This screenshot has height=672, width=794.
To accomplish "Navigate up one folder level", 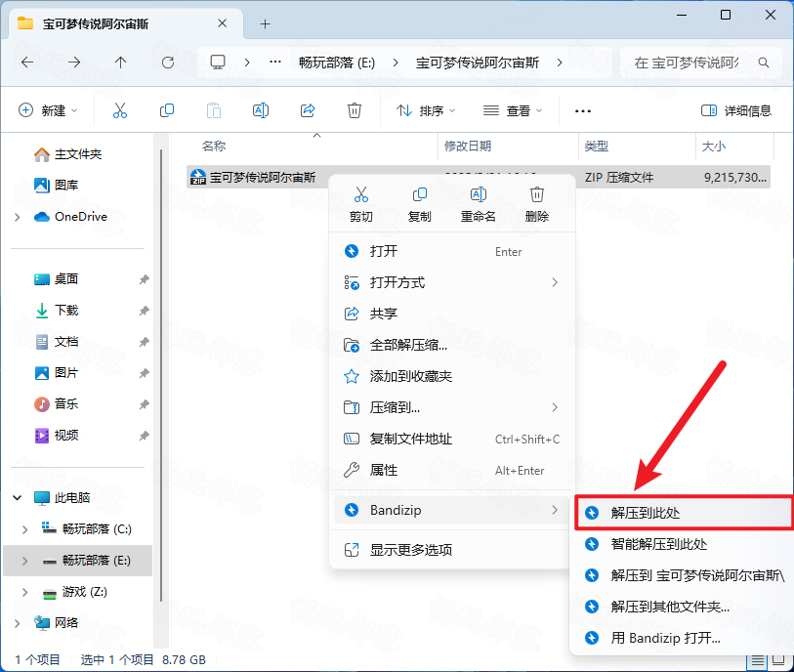I will point(120,63).
